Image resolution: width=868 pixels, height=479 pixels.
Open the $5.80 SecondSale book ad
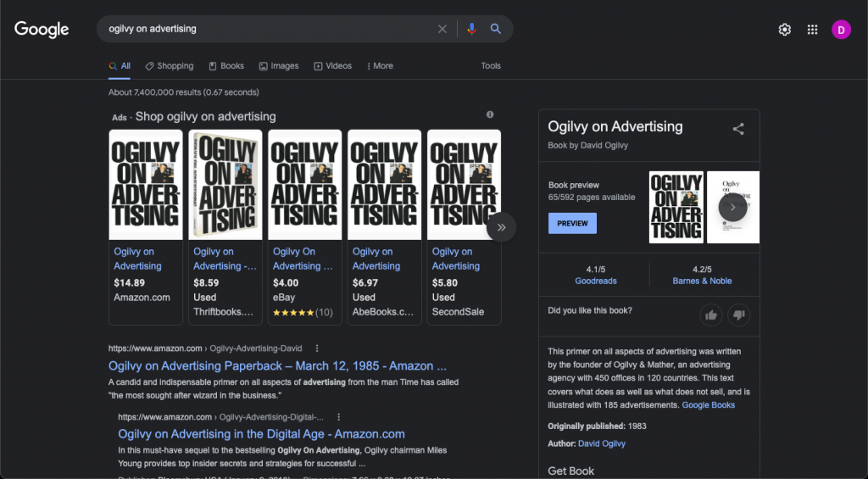[464, 227]
